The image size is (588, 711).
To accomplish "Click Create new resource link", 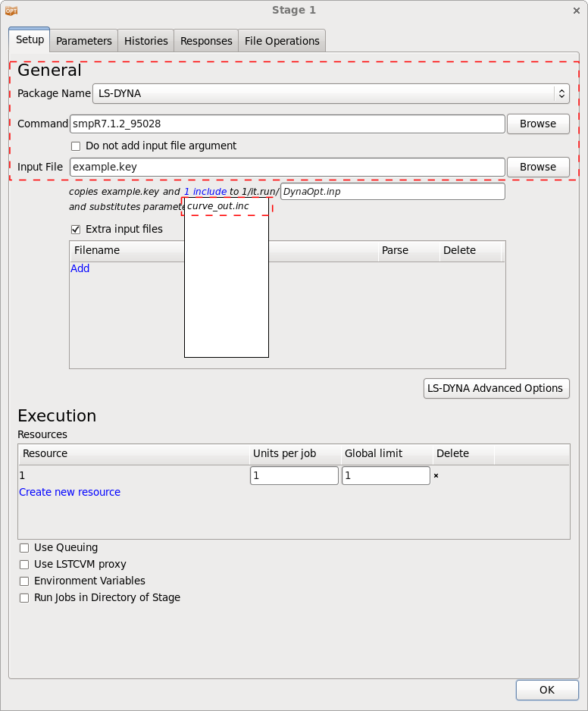I will [70, 492].
